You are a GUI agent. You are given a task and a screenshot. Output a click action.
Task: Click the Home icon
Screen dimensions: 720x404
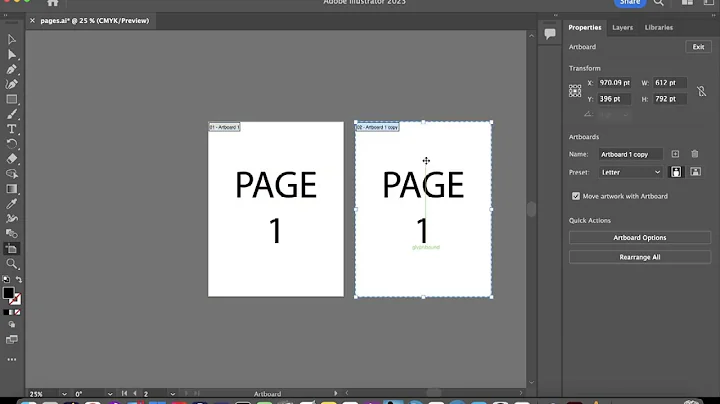coord(53,3)
